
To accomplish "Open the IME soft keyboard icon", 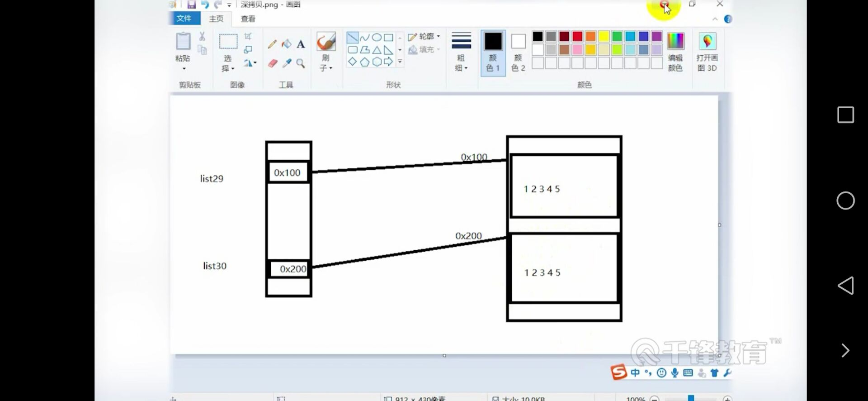I will pyautogui.click(x=688, y=372).
